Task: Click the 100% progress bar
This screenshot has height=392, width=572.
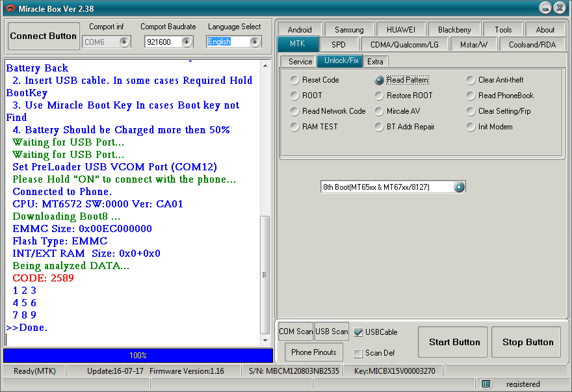Action: click(138, 355)
